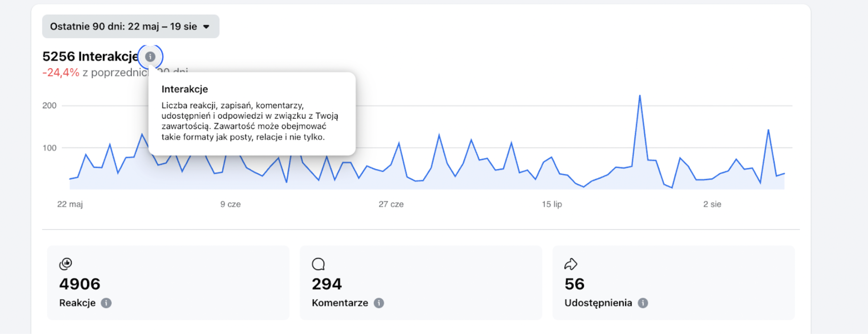Image resolution: width=868 pixels, height=334 pixels.
Task: Click the Interakcje tooltip title
Action: coord(185,89)
